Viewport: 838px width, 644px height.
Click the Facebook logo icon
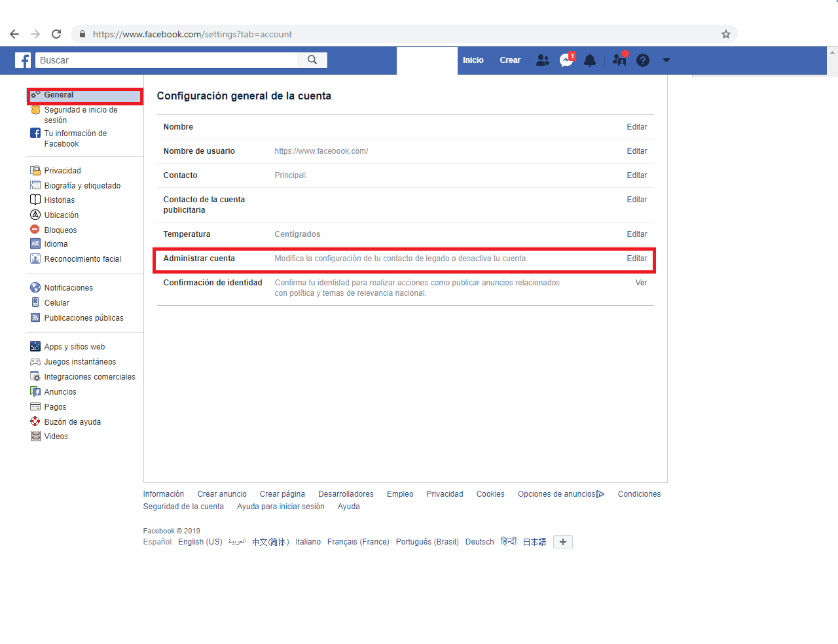[x=23, y=60]
